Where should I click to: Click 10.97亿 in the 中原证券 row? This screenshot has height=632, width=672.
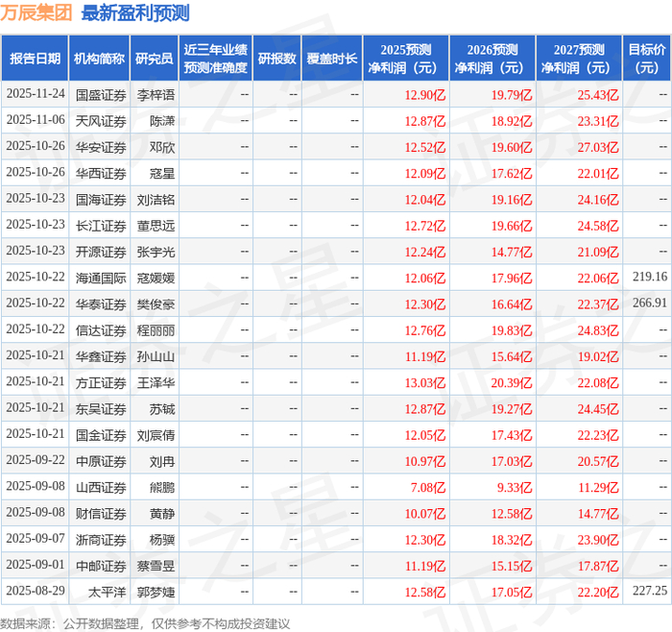425,461
